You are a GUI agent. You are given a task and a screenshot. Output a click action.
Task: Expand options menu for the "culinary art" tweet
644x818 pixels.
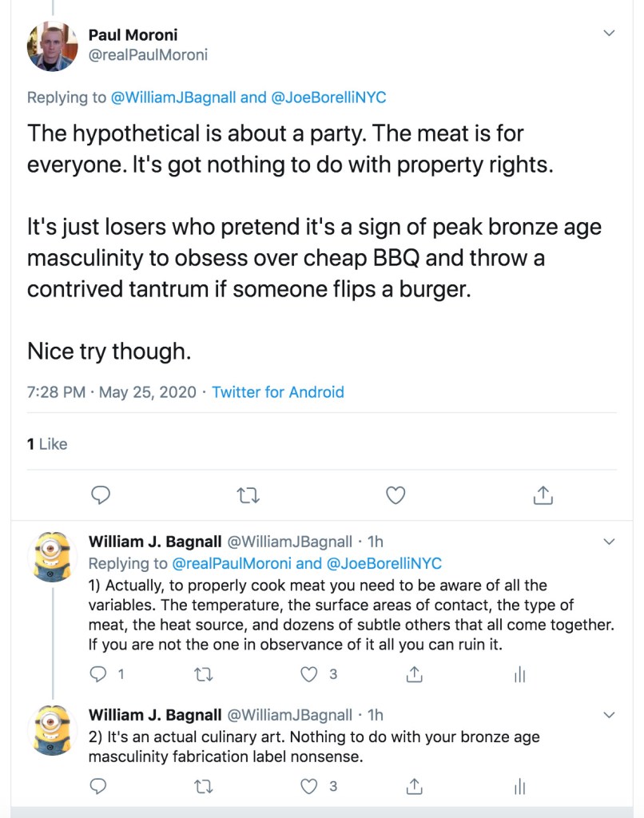tap(609, 714)
